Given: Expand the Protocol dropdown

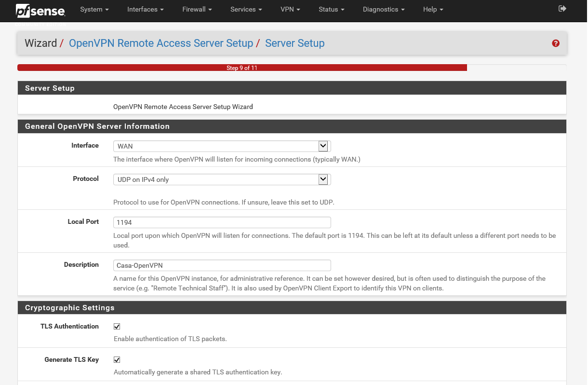Looking at the screenshot, I should tap(222, 179).
